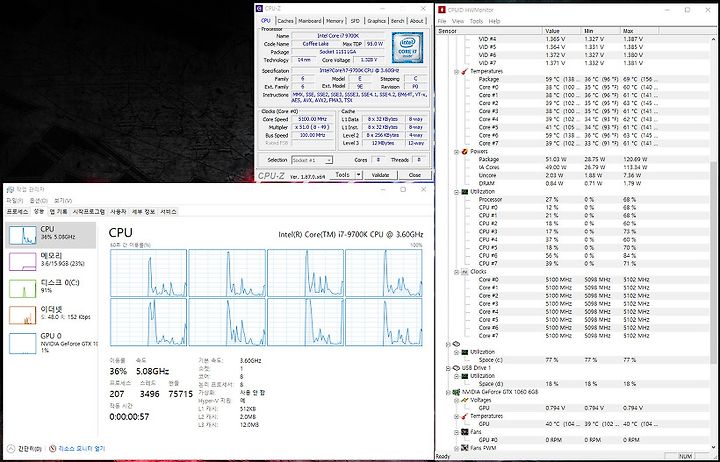Click the Utilization icon above the Processor 27 % row
Screen dimensions: 720x462
pyautogui.click(x=464, y=192)
